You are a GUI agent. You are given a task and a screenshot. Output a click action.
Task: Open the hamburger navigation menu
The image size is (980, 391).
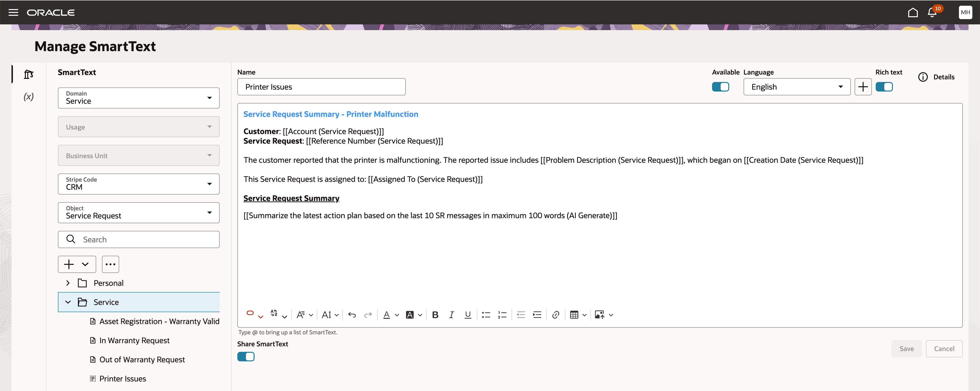pos(13,12)
